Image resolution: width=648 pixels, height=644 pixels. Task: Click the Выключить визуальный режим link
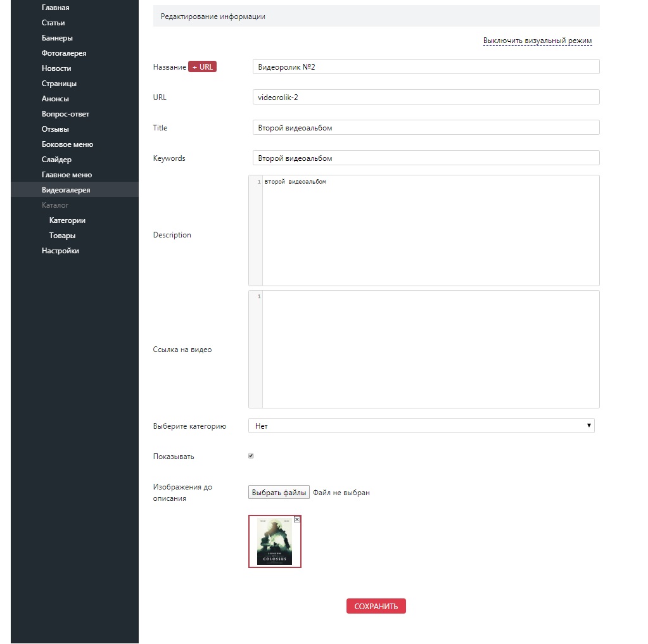(x=537, y=41)
